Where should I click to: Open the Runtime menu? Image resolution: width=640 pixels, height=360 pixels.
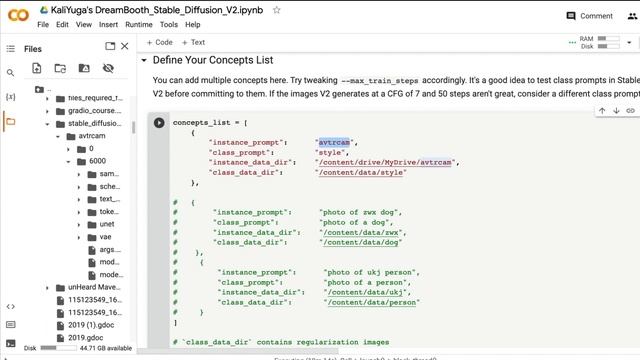(x=138, y=24)
